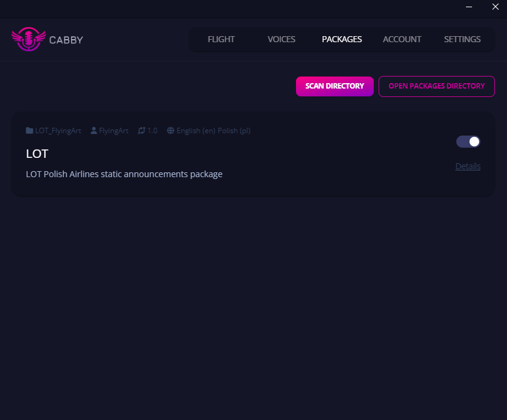The width and height of the screenshot is (507, 420).
Task: Click the CABBY brand name text
Action: pos(66,40)
